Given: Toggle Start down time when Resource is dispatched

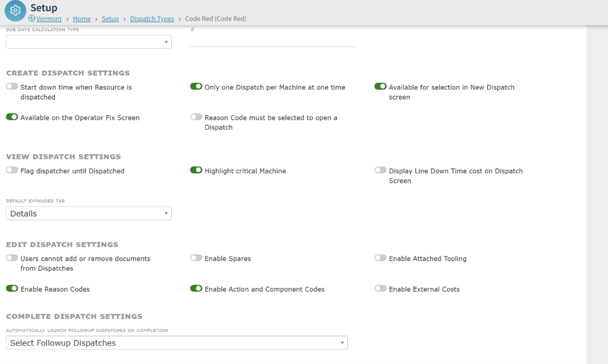Looking at the screenshot, I should pos(12,86).
